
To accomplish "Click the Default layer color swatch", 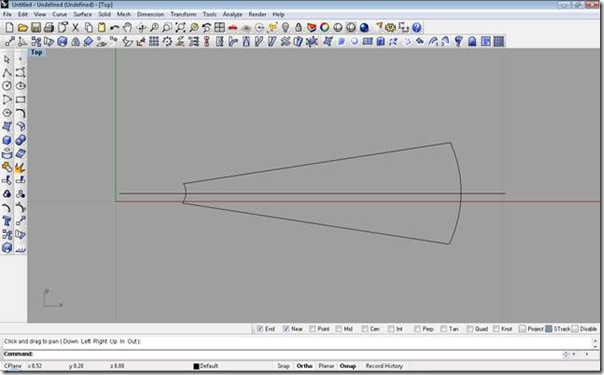I will [x=196, y=366].
